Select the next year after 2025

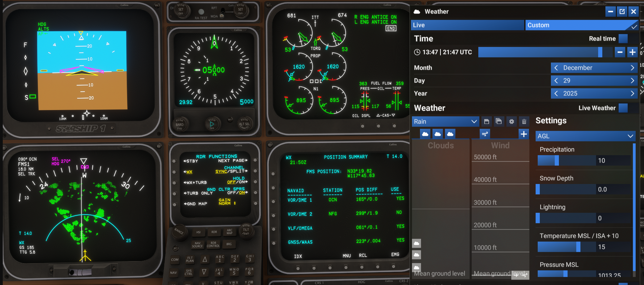[632, 93]
